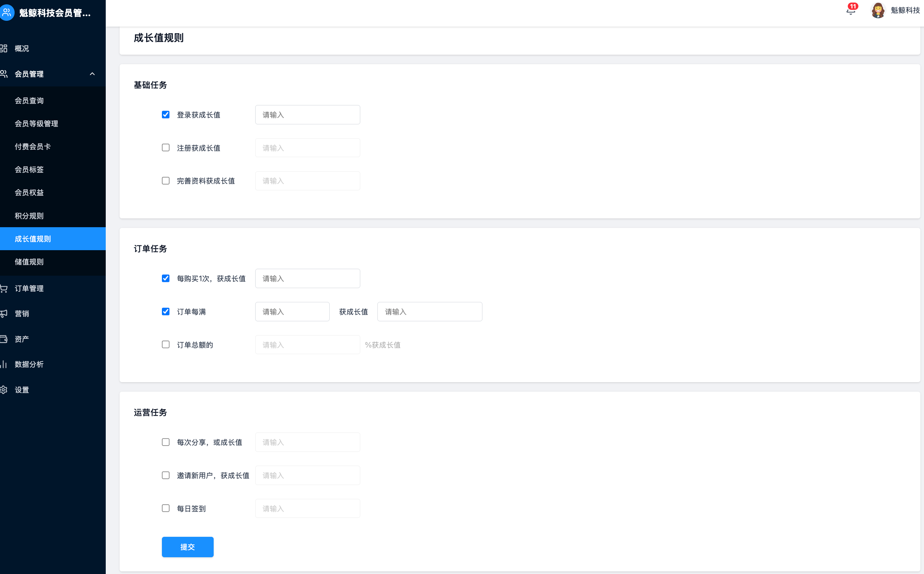This screenshot has width=924, height=574.
Task: Focus the 登录获成长值 input field
Action: 307,115
